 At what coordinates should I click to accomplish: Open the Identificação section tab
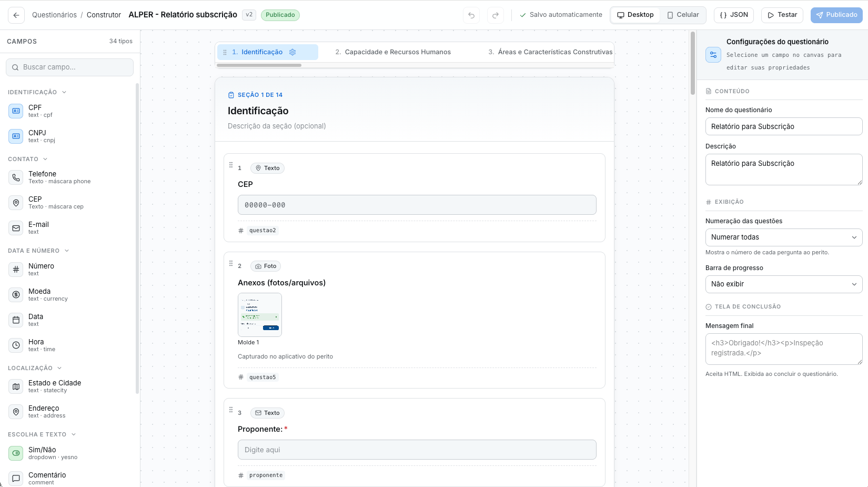268,52
